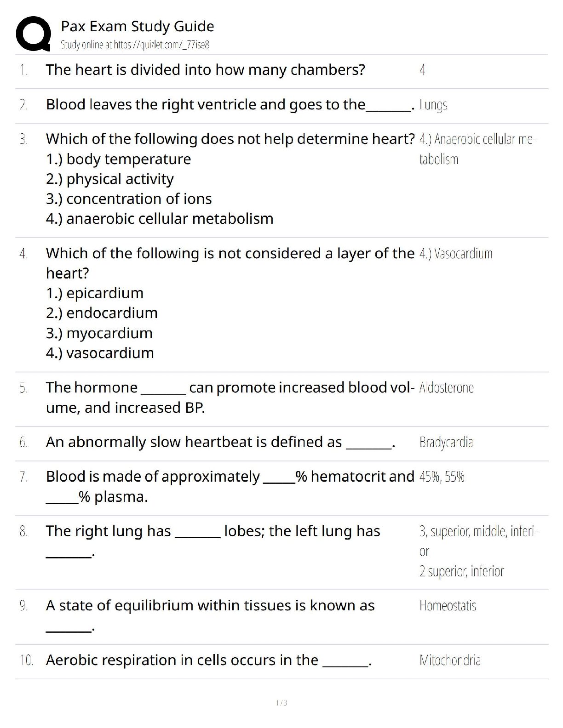Click the Quizlet Q logo icon

pos(33,34)
